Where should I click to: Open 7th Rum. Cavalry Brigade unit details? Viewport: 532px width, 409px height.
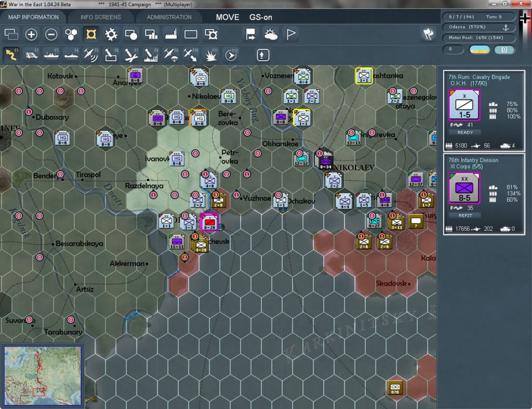tap(479, 77)
